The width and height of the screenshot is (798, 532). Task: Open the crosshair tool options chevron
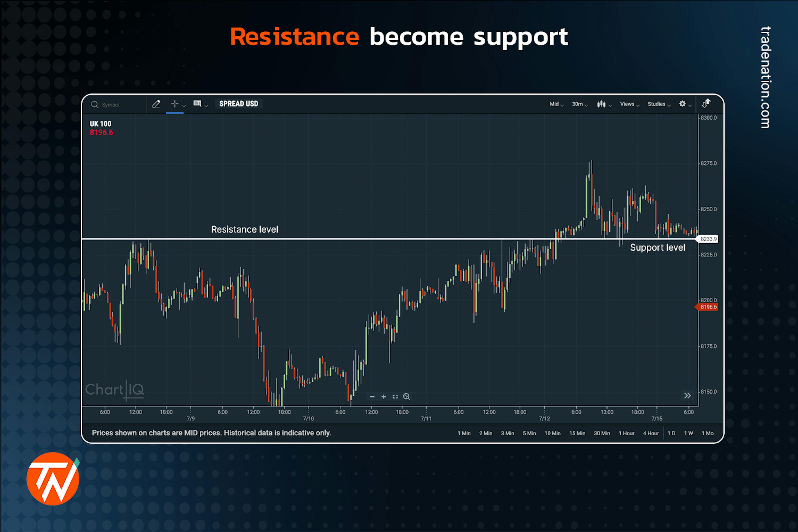(x=184, y=106)
